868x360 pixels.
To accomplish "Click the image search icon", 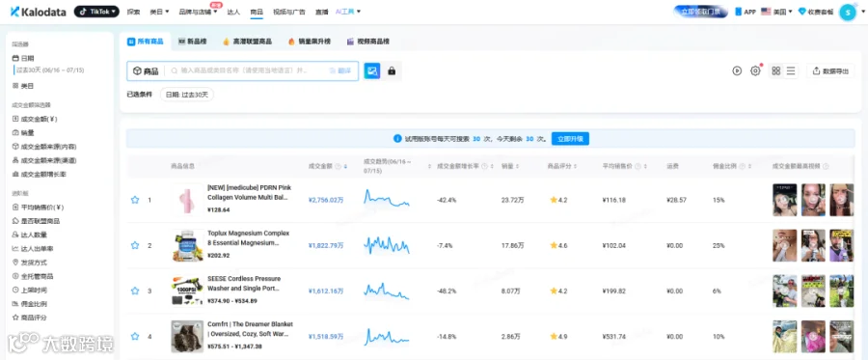I will tap(372, 70).
